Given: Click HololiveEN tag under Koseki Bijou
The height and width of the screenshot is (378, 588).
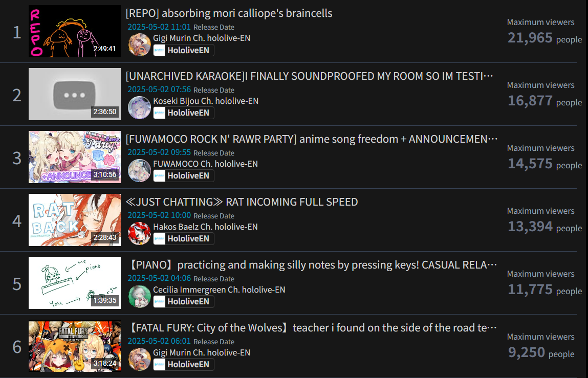Looking at the screenshot, I should click(184, 113).
